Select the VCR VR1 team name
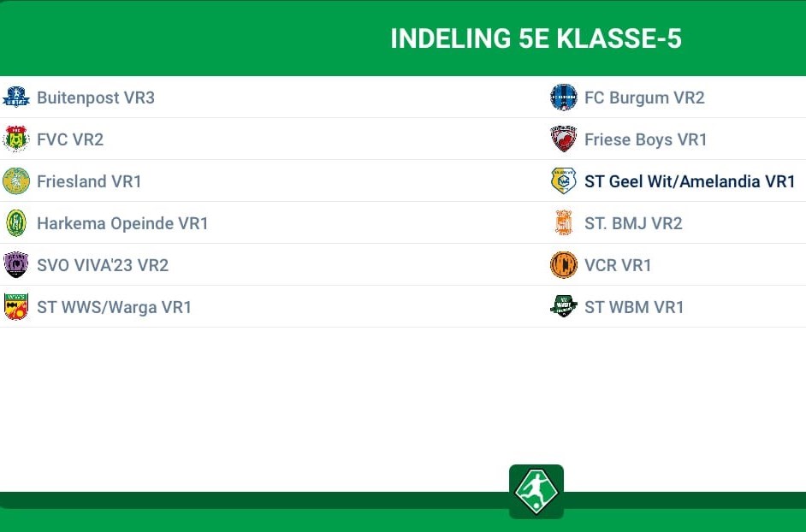The width and height of the screenshot is (806, 532). (x=618, y=265)
